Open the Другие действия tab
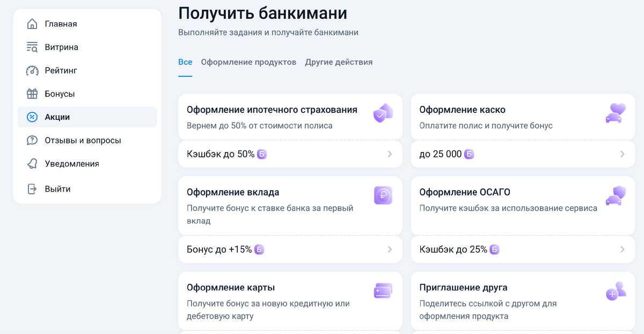644x334 pixels. [338, 62]
